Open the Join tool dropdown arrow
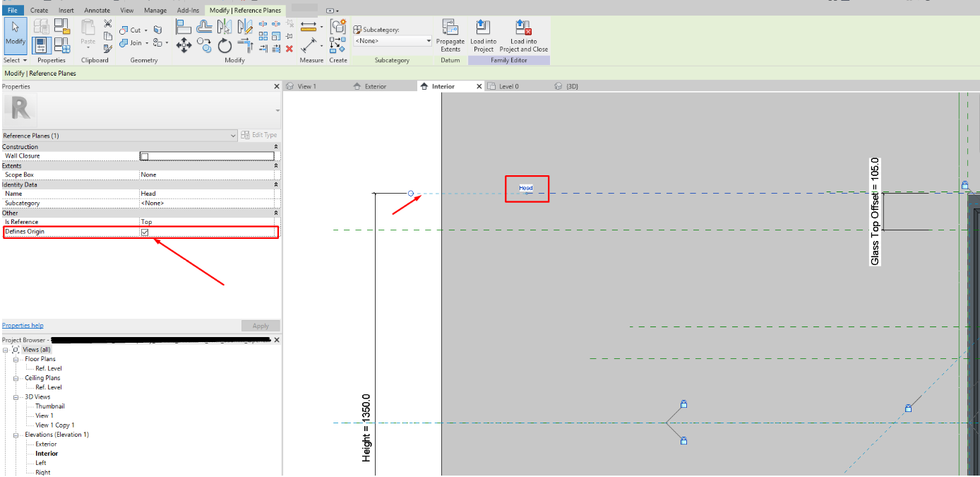Screen dimensions: 980x477 click(146, 44)
